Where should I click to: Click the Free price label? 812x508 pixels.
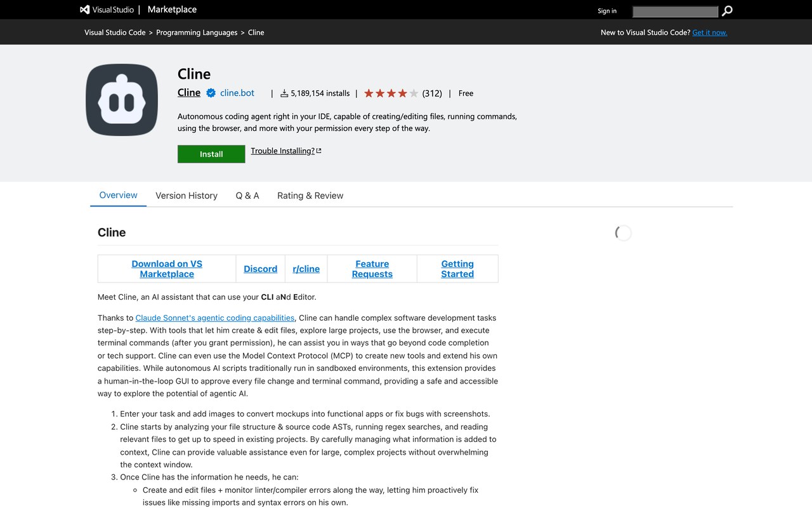(466, 93)
